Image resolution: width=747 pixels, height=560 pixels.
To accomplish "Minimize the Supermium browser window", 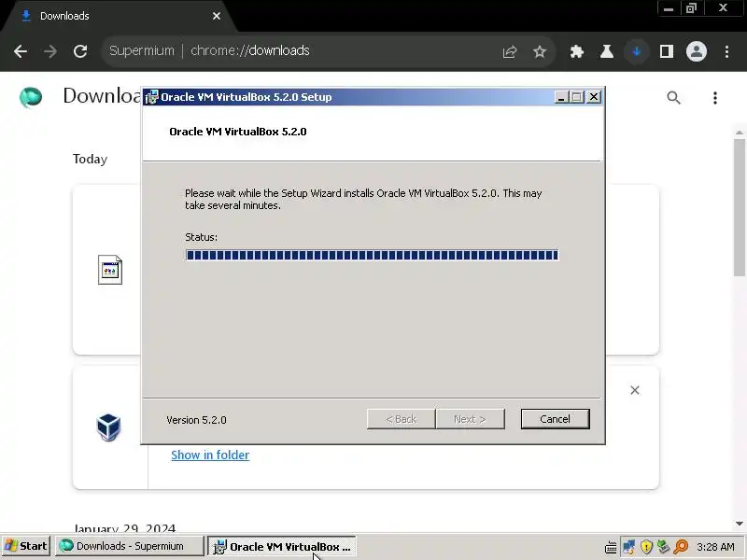I will pyautogui.click(x=669, y=8).
